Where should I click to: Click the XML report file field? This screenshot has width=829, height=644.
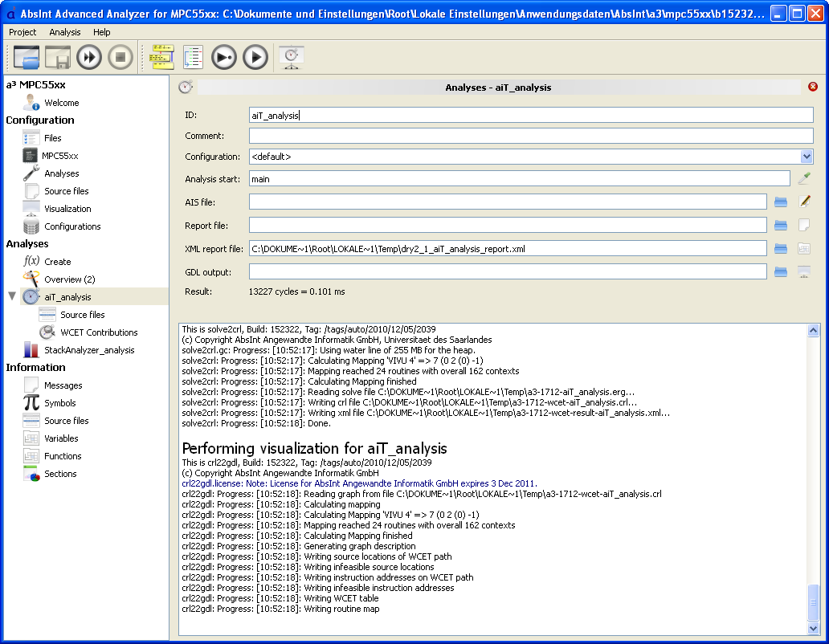pos(508,248)
